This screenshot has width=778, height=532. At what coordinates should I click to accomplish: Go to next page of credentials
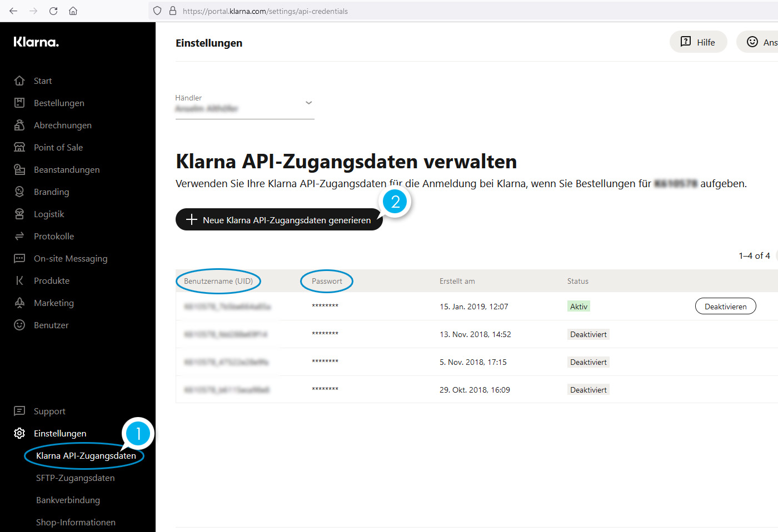coord(775,255)
